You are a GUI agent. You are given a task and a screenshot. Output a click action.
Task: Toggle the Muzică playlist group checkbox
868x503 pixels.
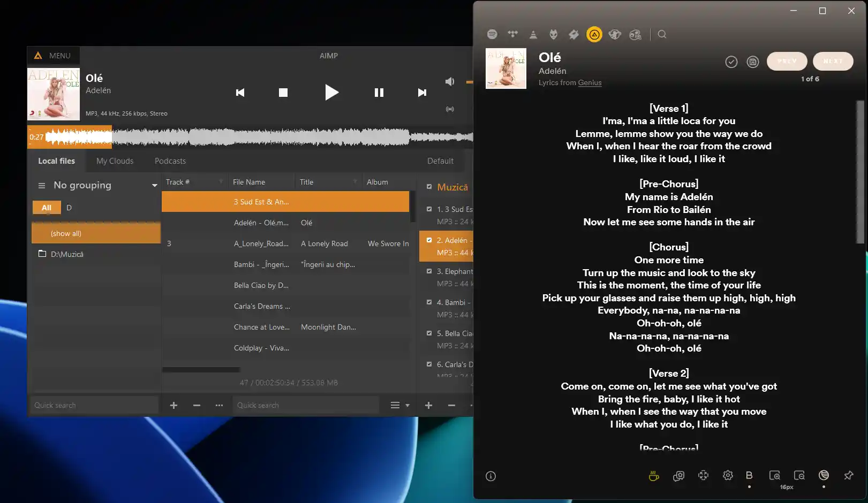pos(429,187)
